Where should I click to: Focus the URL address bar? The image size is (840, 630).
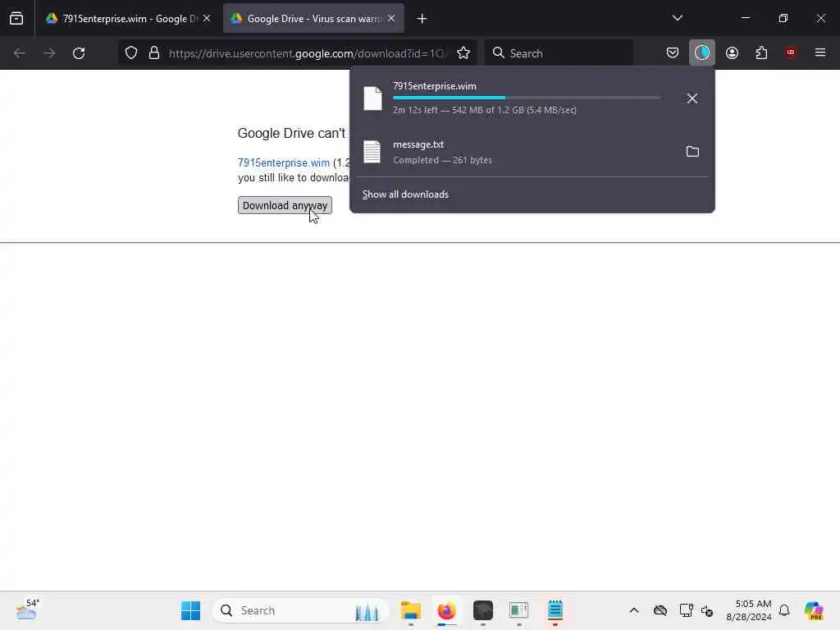coord(307,53)
